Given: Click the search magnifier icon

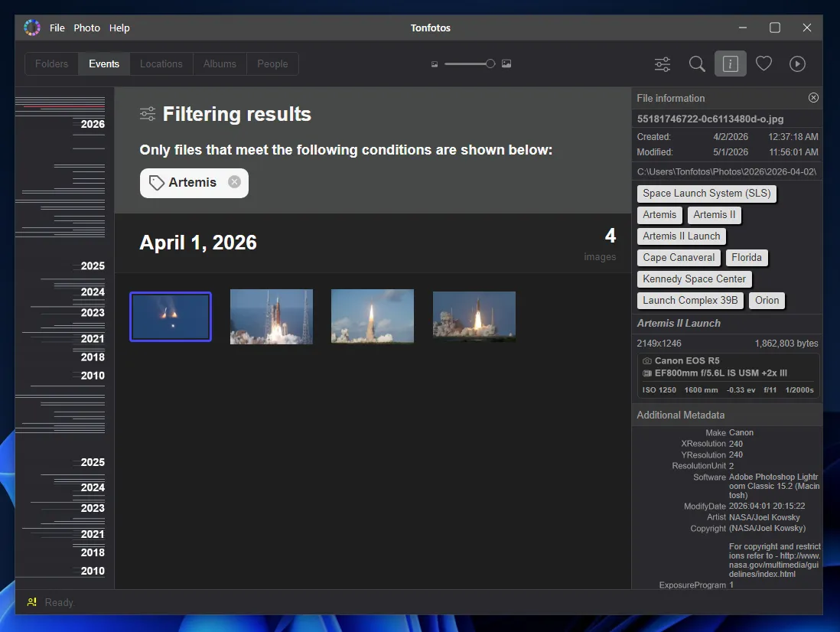Looking at the screenshot, I should coord(696,64).
